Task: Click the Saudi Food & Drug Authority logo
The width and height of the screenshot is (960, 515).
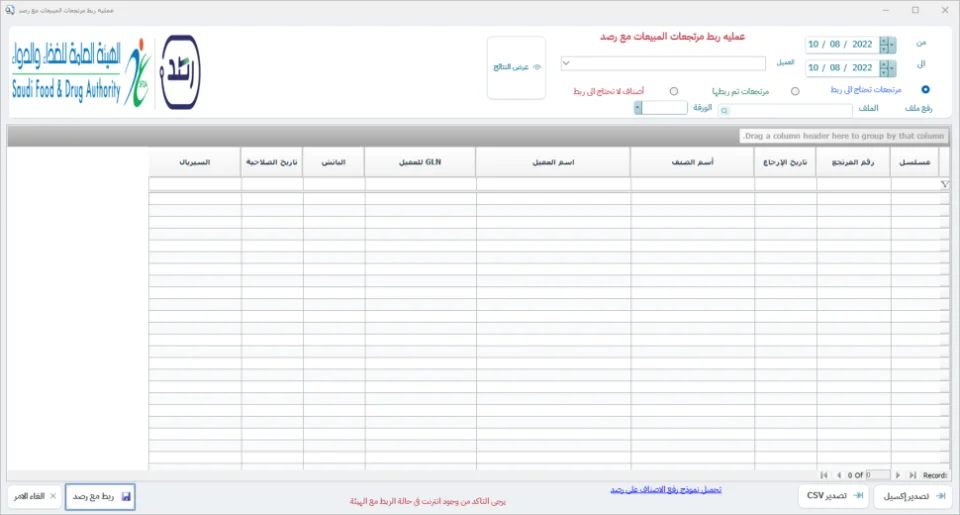Action: (80, 73)
